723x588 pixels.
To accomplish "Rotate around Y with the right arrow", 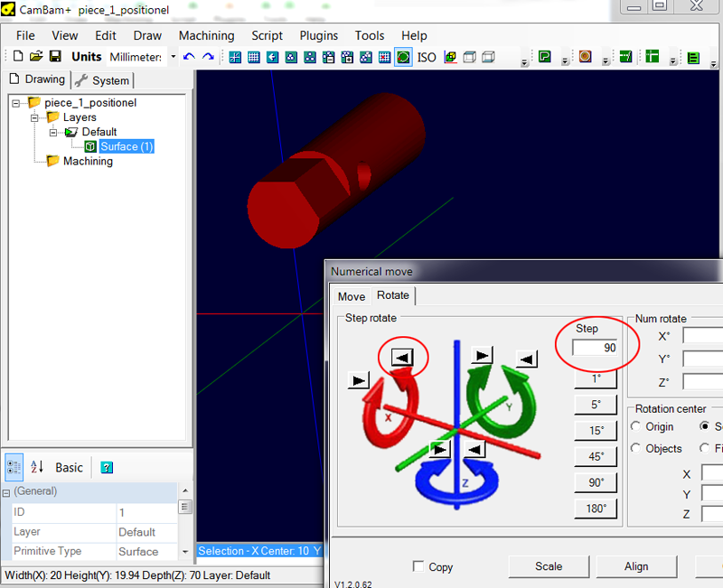I will tap(482, 355).
